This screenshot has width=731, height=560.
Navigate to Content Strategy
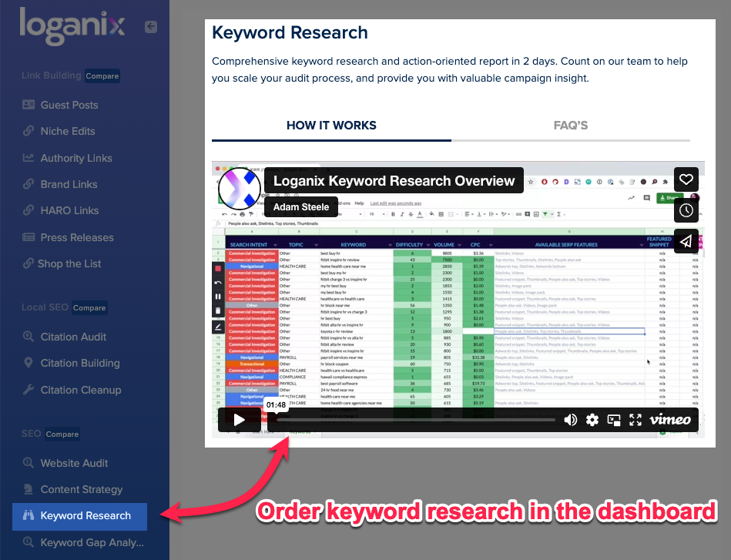[x=82, y=489]
